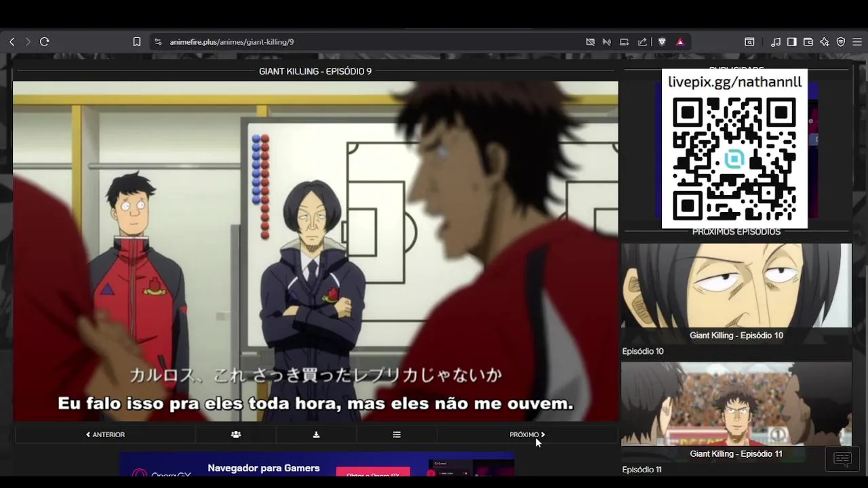Click the browser forward arrow
This screenshot has height=488, width=868.
coord(28,42)
